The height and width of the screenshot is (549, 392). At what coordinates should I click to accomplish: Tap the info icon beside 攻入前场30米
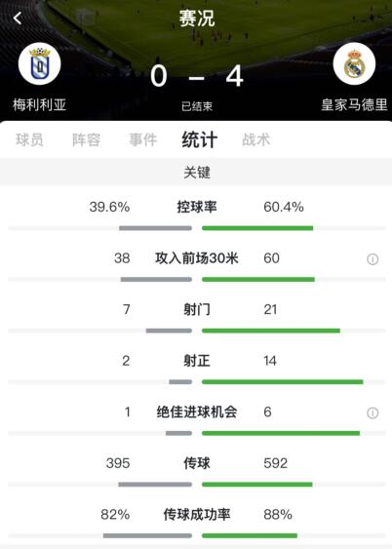point(372,259)
